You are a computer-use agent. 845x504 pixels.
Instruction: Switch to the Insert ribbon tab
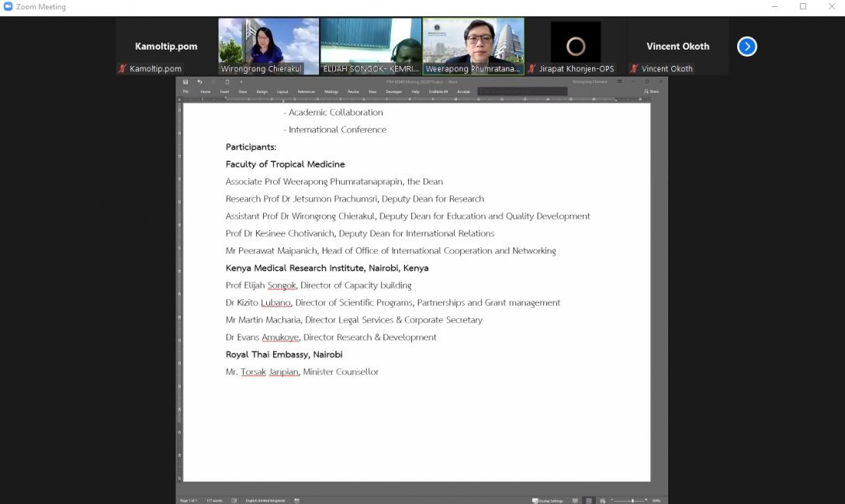click(x=224, y=91)
